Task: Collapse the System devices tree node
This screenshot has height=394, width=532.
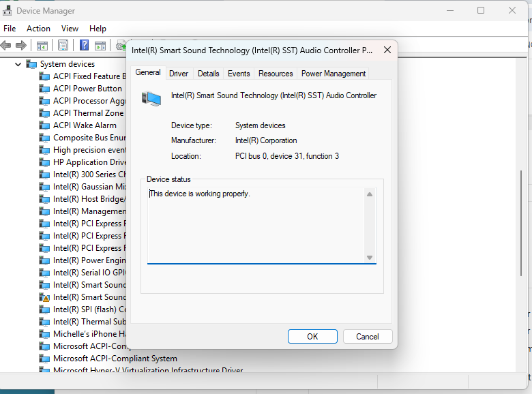Action: pos(18,64)
